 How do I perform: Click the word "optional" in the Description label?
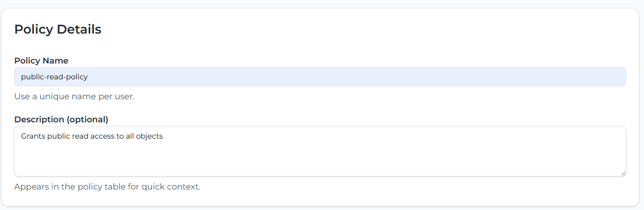89,119
